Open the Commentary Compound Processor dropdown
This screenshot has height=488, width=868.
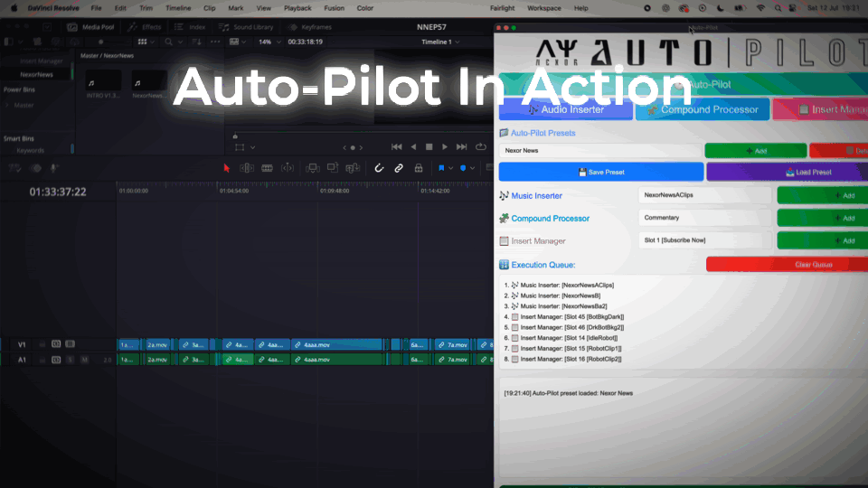(704, 218)
